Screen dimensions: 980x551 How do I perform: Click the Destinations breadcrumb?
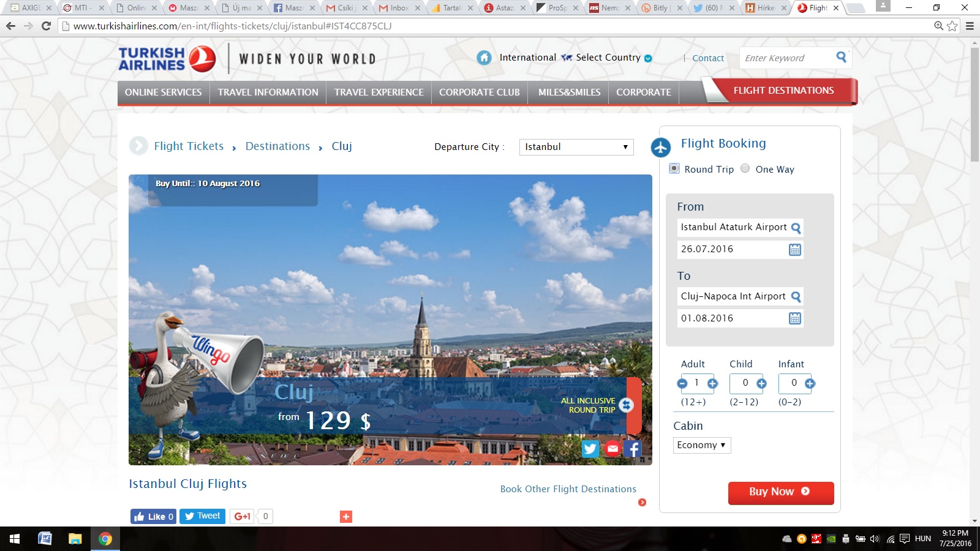pyautogui.click(x=277, y=146)
